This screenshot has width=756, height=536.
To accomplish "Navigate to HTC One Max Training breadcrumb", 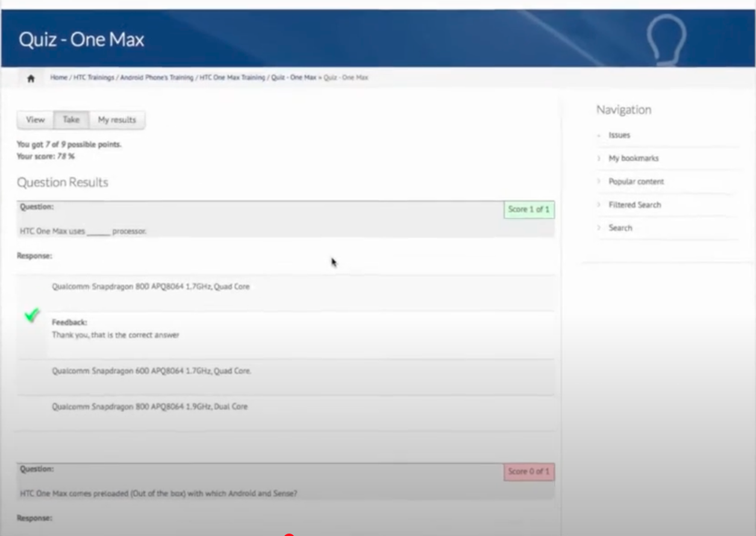I will 232,78.
